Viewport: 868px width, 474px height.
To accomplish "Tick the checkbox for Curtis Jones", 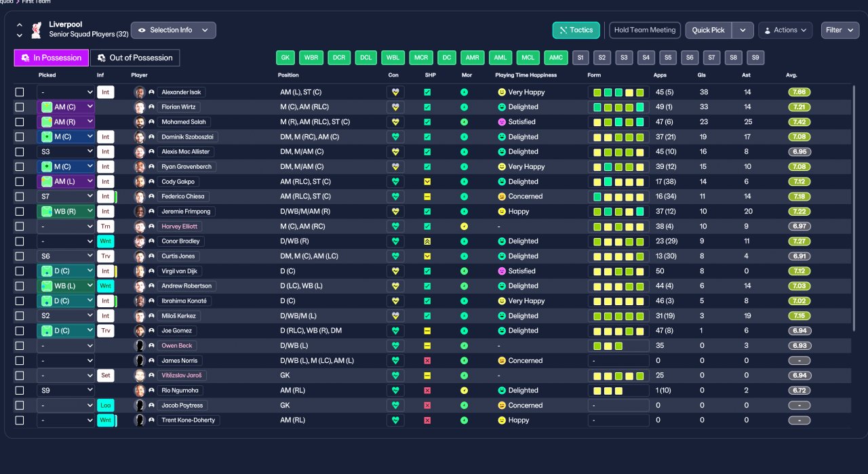I will click(x=20, y=256).
